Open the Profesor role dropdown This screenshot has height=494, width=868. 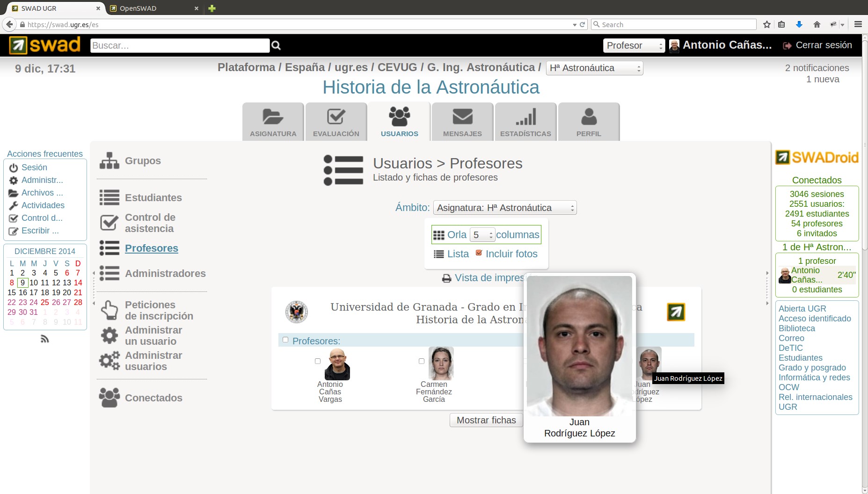pos(634,45)
